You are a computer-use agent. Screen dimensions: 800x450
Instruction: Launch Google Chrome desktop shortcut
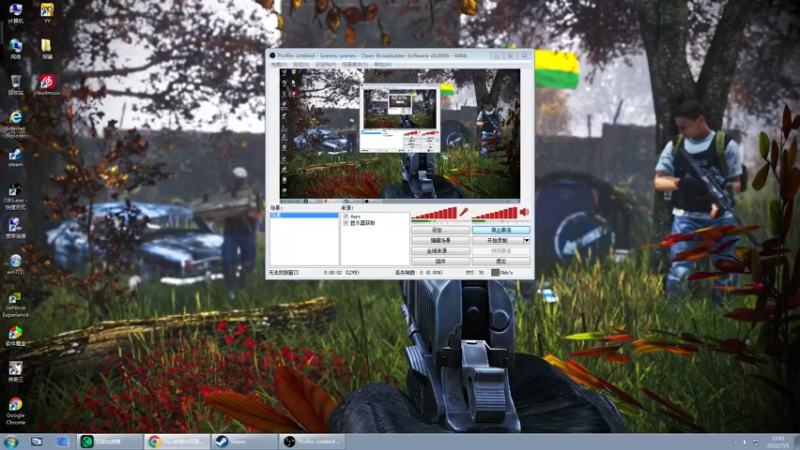(15, 411)
